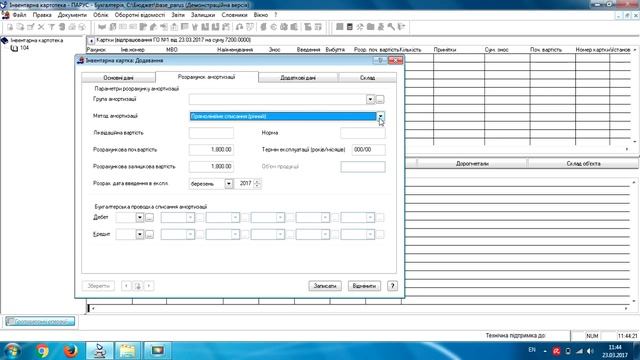Screen dimensions: 640x360
Task: Click the bottom horizontal scrollbar of main grid
Action: [359, 309]
